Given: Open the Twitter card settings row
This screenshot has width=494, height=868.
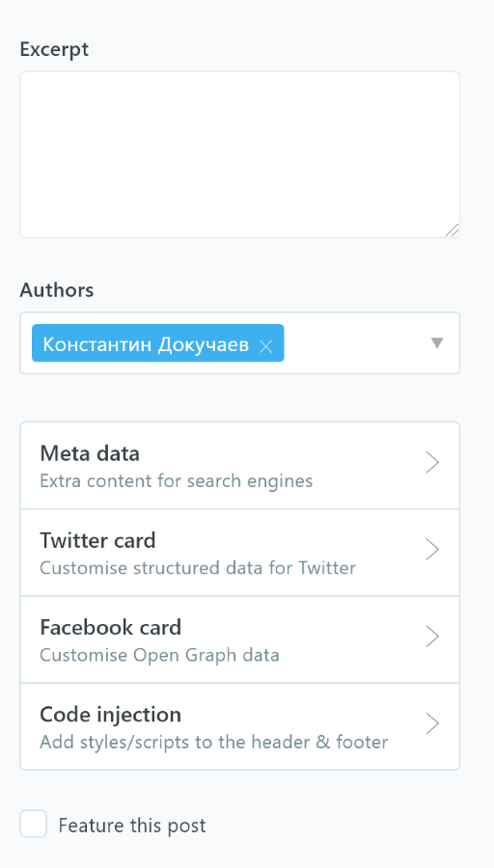Looking at the screenshot, I should tap(240, 553).
